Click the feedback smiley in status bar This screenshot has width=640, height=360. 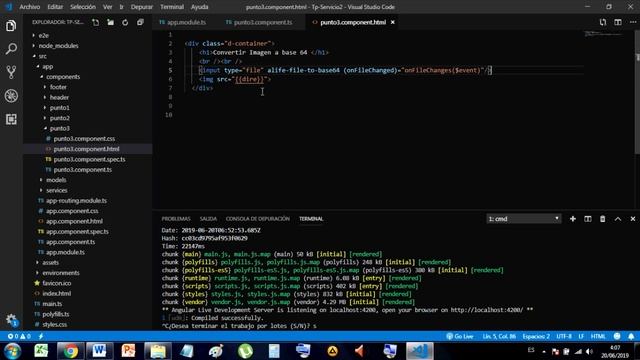coord(617,336)
